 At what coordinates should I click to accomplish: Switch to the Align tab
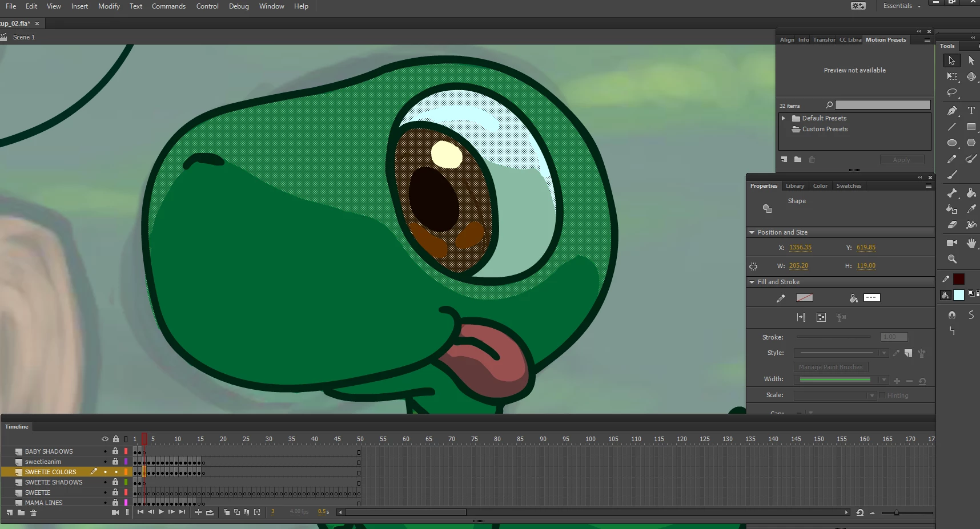[787, 40]
